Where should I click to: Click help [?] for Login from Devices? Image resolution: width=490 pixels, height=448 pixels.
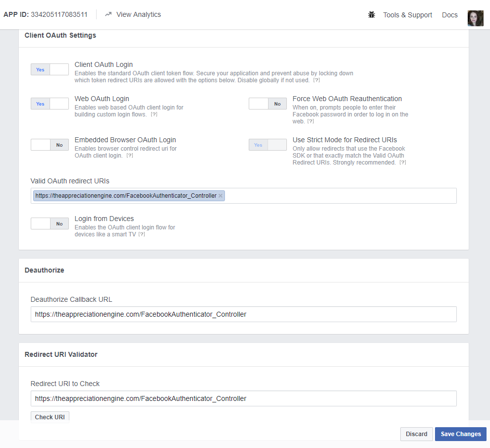142,234
